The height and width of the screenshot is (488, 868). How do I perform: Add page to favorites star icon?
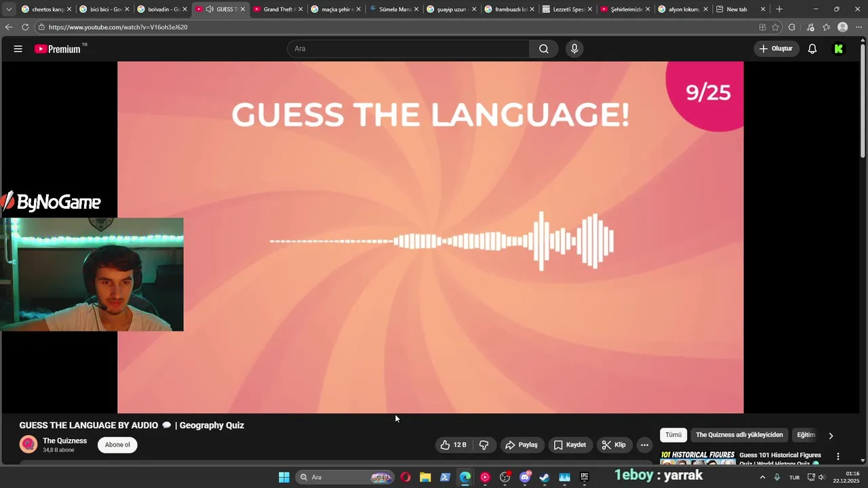776,27
